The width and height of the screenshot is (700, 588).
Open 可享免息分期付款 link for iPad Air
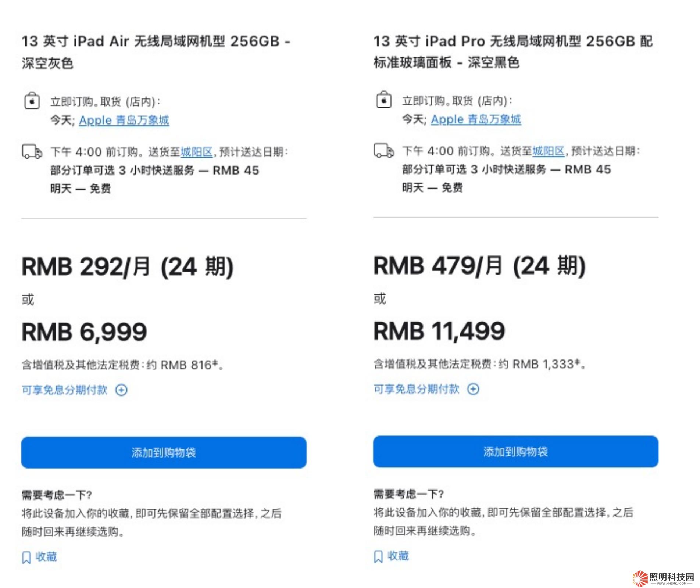point(65,390)
